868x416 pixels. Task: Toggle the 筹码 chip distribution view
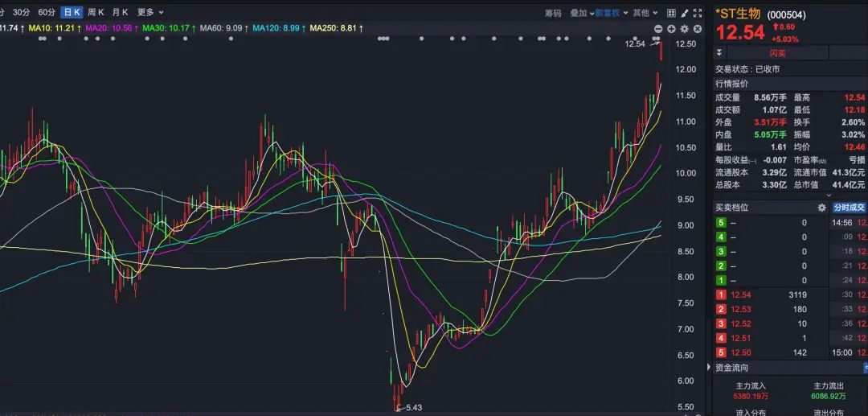click(x=553, y=13)
